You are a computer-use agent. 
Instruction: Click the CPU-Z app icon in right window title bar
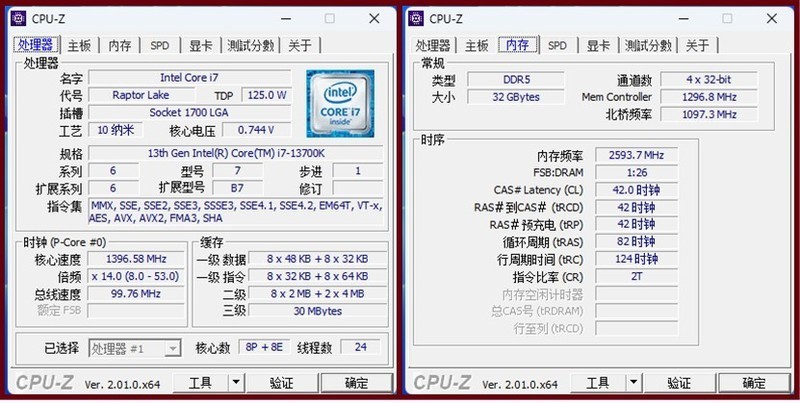tap(416, 18)
